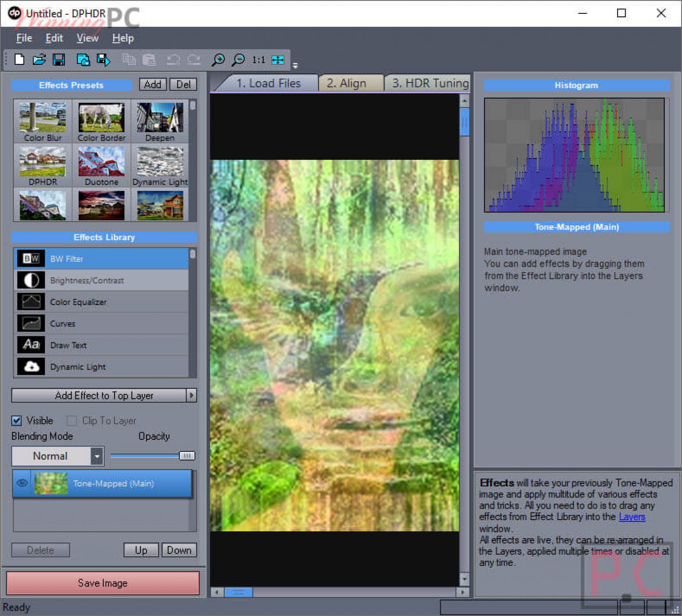
Task: Click the Add Effect to Top Layer button
Action: click(99, 395)
